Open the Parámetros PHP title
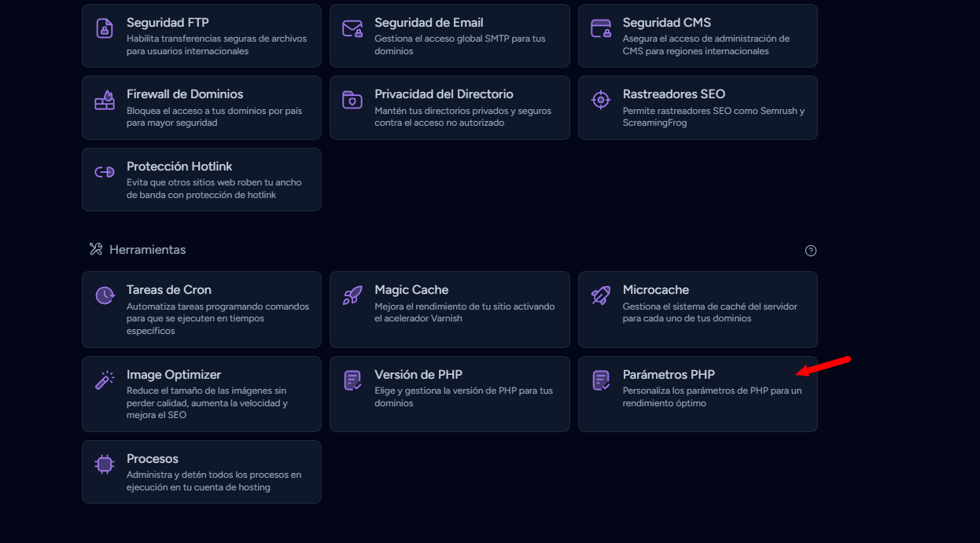This screenshot has height=543, width=980. [669, 375]
